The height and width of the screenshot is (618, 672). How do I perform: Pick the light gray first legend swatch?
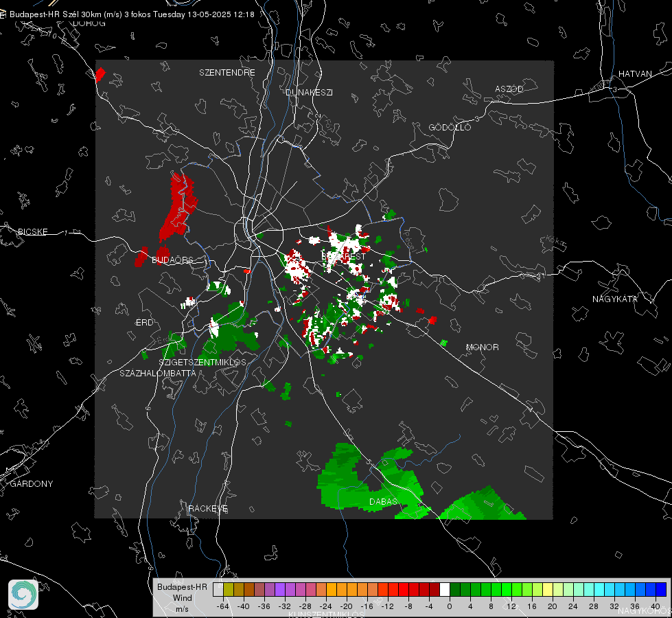(218, 590)
